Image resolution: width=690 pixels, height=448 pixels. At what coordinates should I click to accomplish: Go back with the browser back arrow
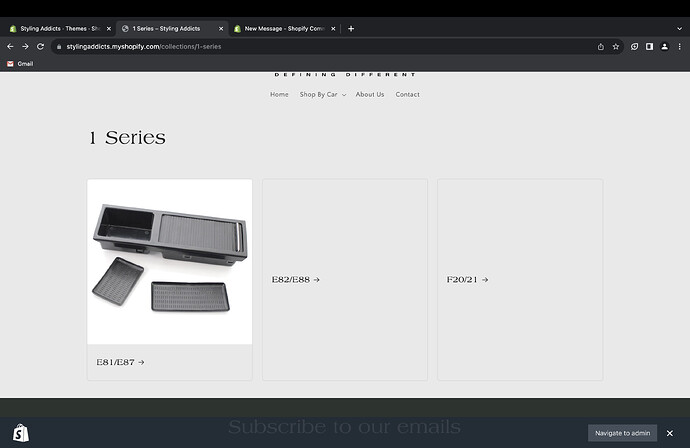coord(10,46)
